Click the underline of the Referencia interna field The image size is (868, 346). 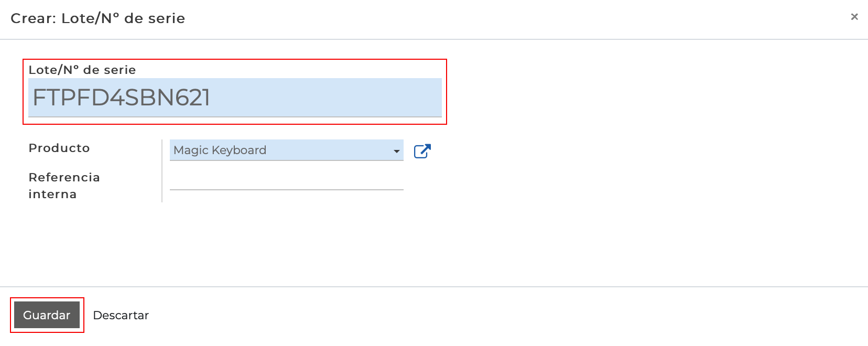(286, 189)
